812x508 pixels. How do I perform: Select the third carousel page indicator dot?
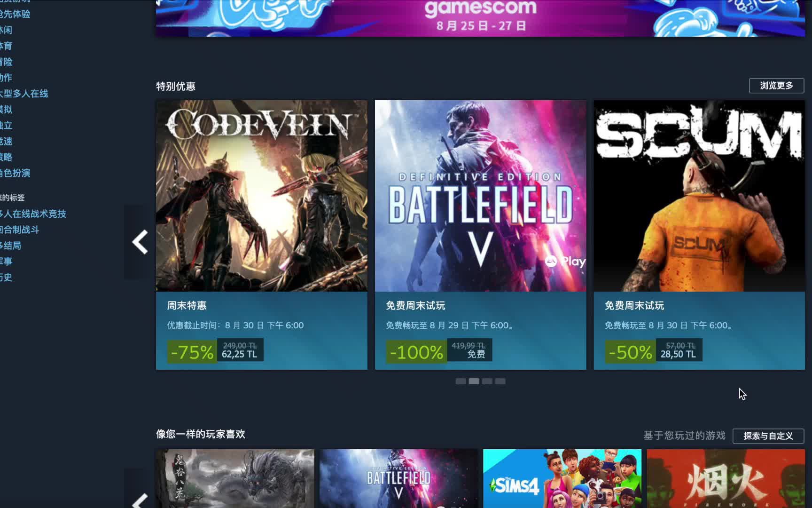coord(487,381)
